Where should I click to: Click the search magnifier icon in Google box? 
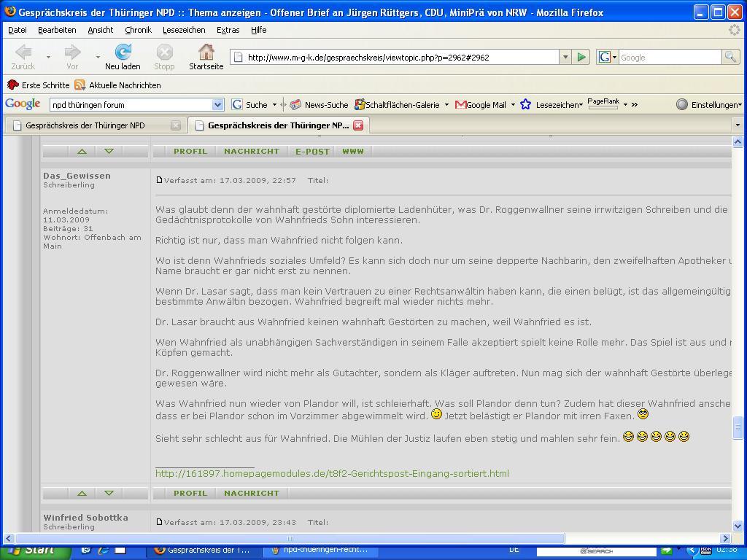click(729, 57)
